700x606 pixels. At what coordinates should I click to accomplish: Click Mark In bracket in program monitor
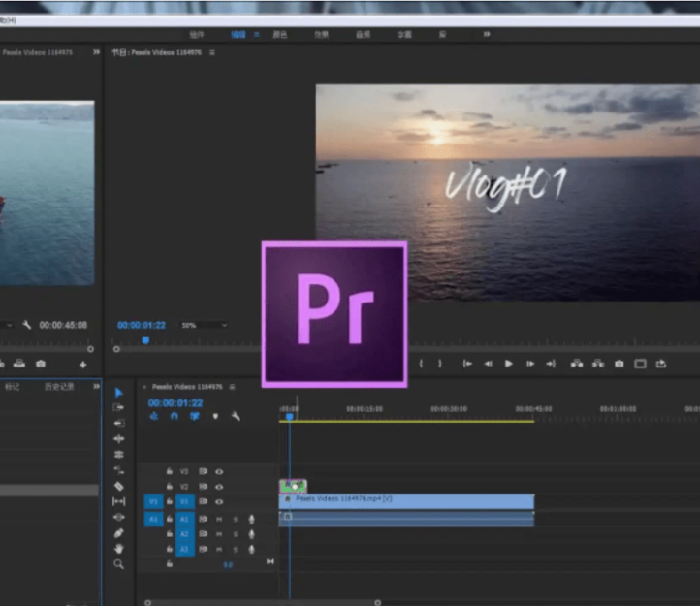click(421, 364)
